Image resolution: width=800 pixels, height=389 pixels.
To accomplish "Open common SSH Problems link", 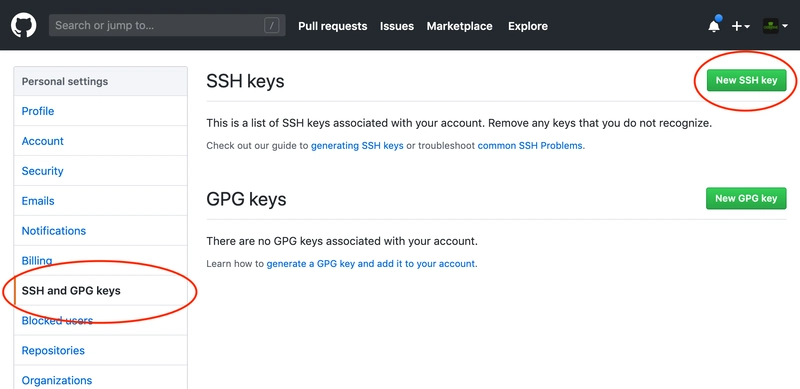I will click(531, 145).
